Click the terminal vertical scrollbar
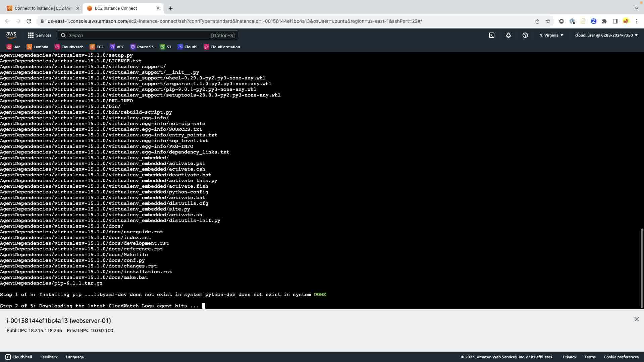644x362 pixels. [642, 268]
